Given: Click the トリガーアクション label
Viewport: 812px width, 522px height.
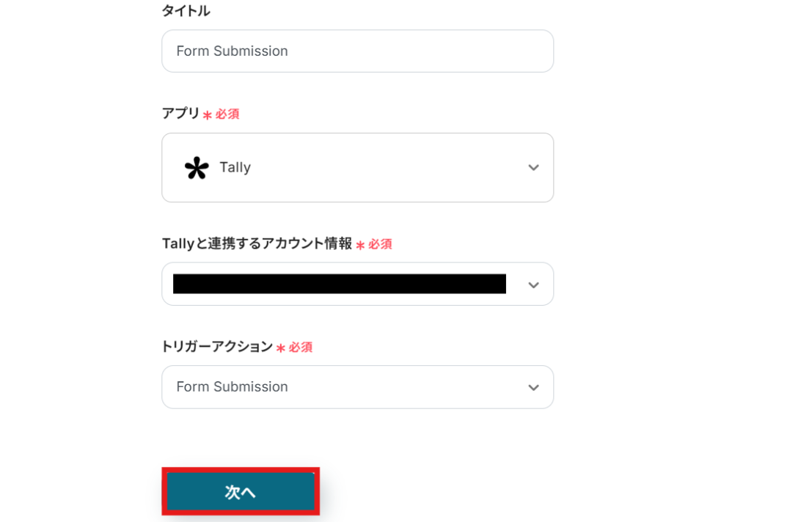Looking at the screenshot, I should coord(217,347).
